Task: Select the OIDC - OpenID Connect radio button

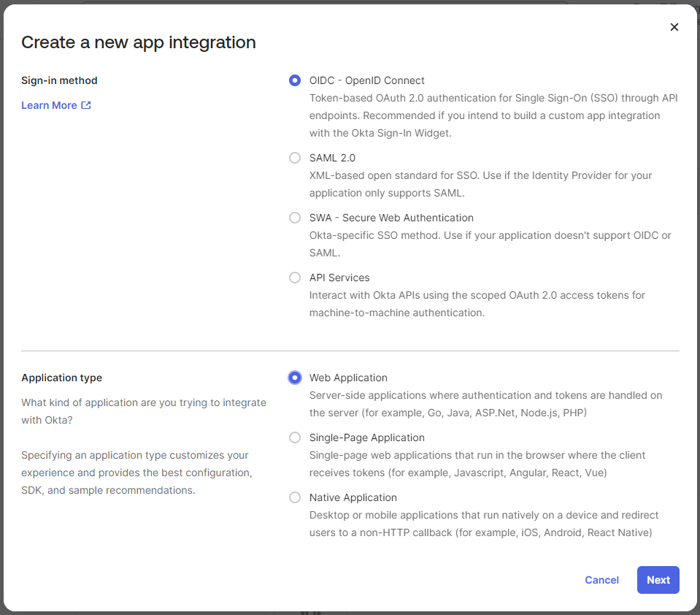Action: coord(295,80)
